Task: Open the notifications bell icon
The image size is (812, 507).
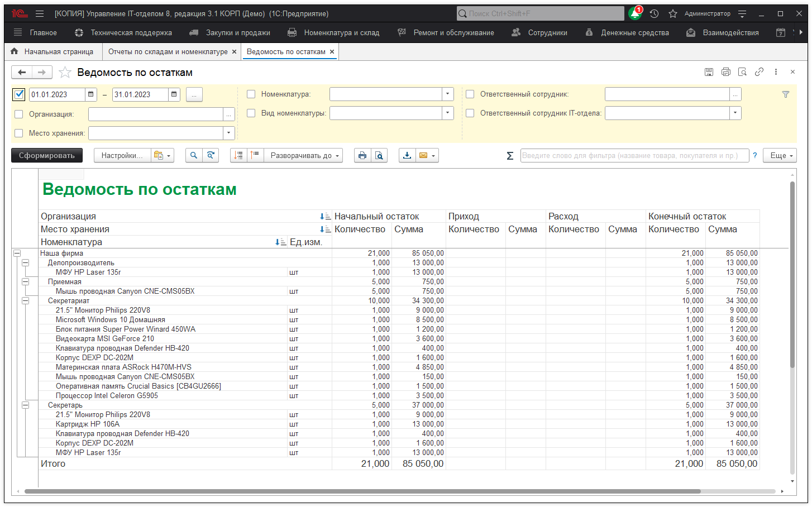Action: point(634,14)
